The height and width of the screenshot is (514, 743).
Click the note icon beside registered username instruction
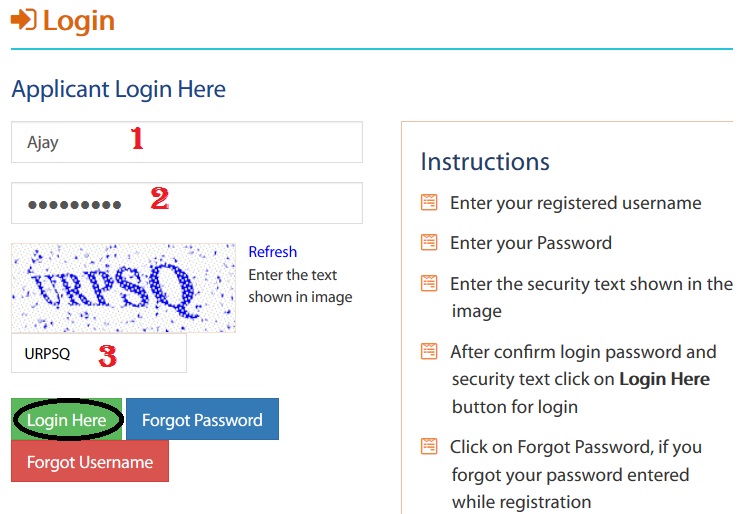tap(429, 202)
